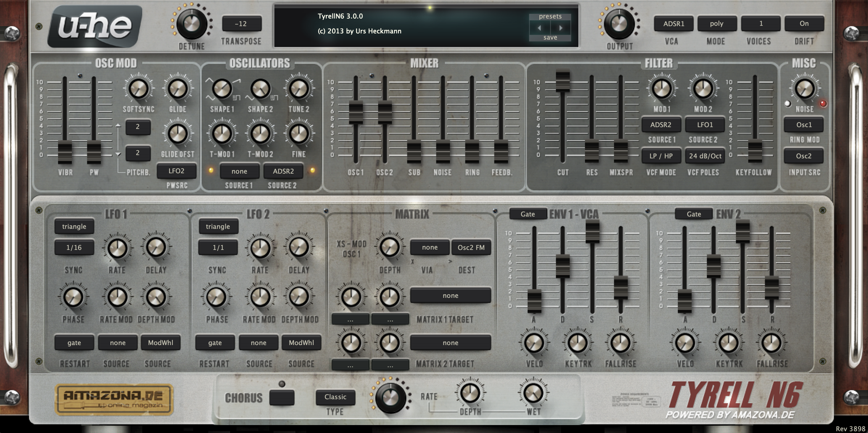The image size is (868, 433).
Task: Click the Matrix 1 Target none button
Action: coord(450,295)
